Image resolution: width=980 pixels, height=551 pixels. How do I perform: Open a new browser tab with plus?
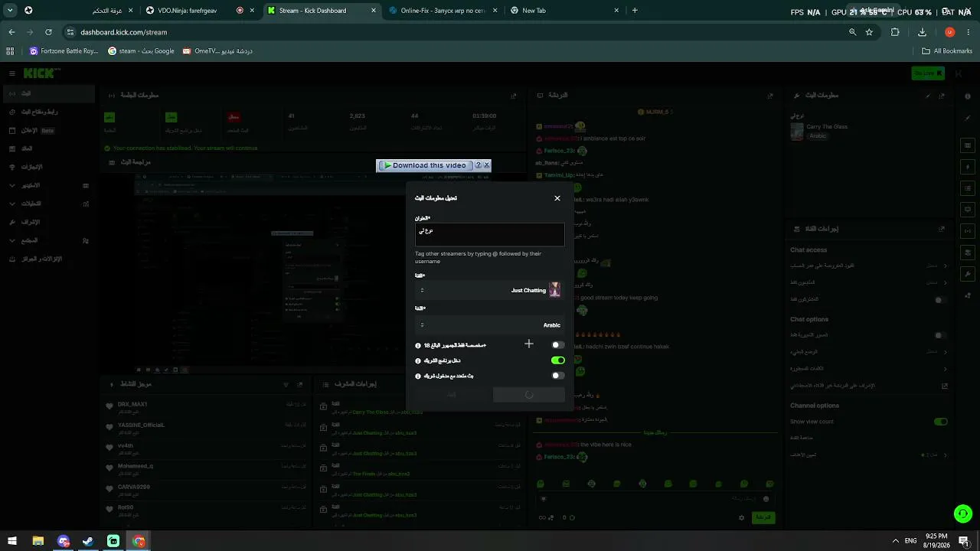coord(635,11)
